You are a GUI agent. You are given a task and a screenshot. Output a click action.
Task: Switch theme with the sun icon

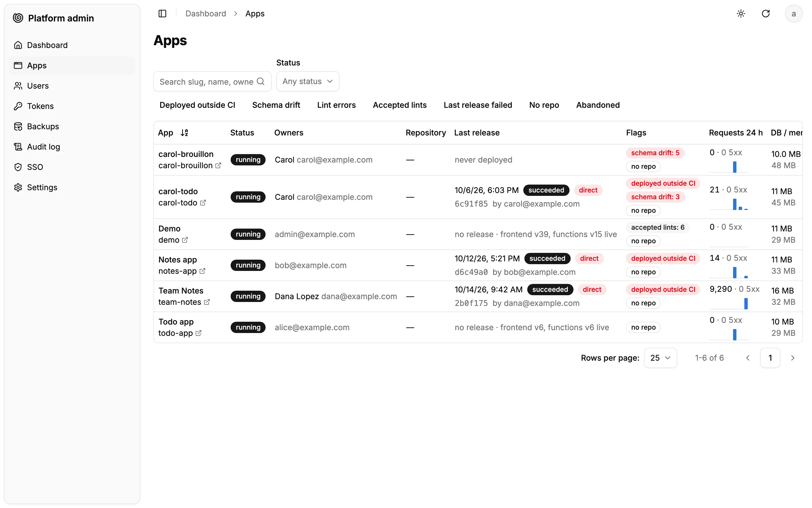tap(741, 14)
